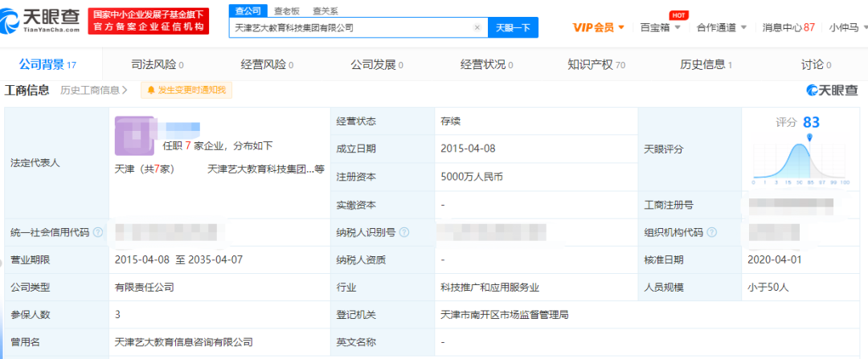Click the 天眼查 watermark logo on the right
The width and height of the screenshot is (868, 359).
click(832, 91)
